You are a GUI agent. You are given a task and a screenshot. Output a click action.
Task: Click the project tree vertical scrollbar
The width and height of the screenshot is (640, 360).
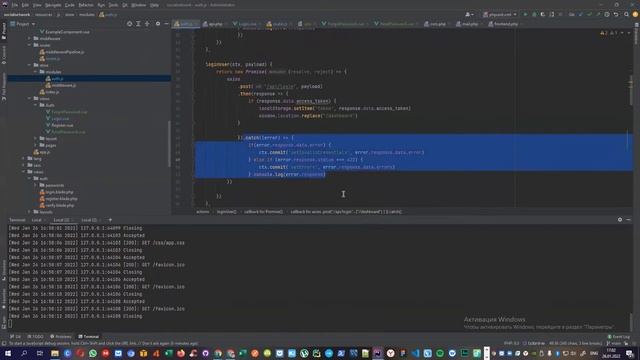169,144
